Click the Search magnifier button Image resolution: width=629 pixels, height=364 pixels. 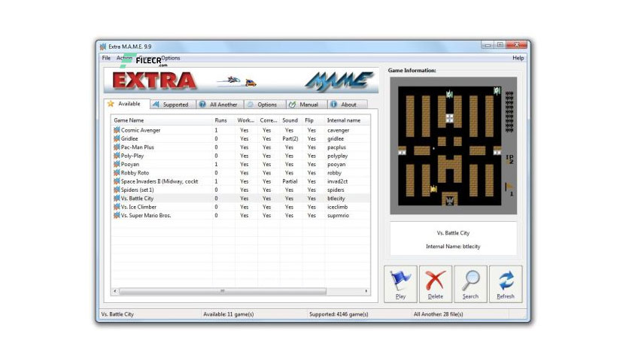[470, 284]
